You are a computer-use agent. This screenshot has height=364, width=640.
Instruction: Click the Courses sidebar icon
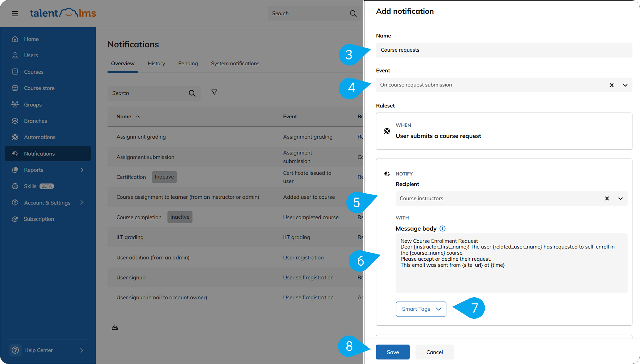coord(15,72)
